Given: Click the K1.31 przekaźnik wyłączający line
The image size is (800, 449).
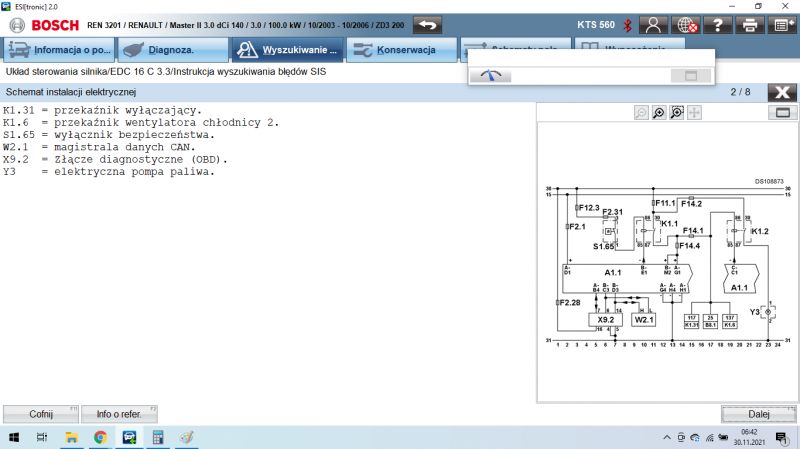Looking at the screenshot, I should click(103, 110).
